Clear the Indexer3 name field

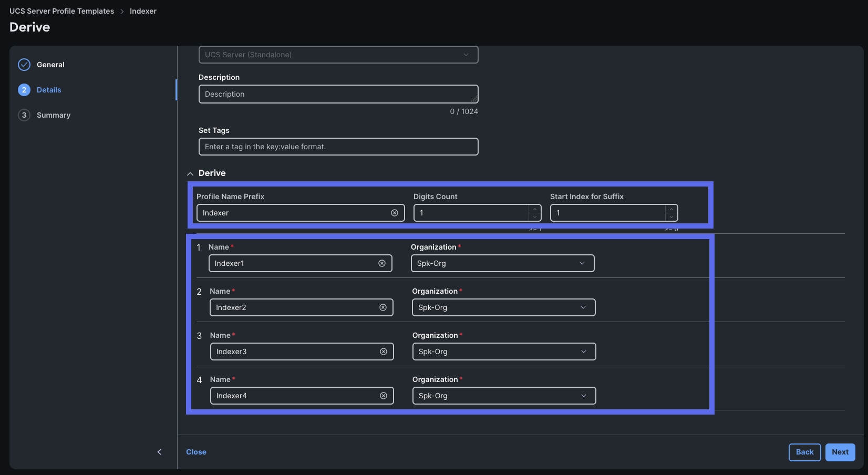383,352
